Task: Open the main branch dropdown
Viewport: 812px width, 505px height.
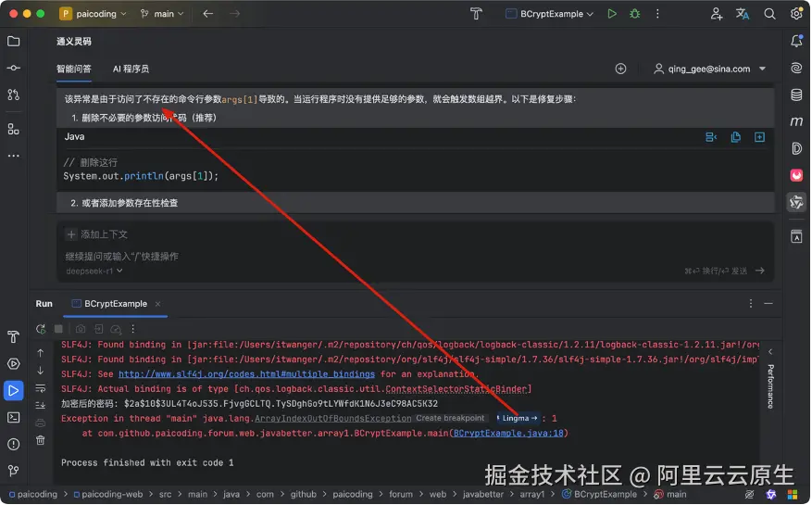Action: [x=162, y=14]
